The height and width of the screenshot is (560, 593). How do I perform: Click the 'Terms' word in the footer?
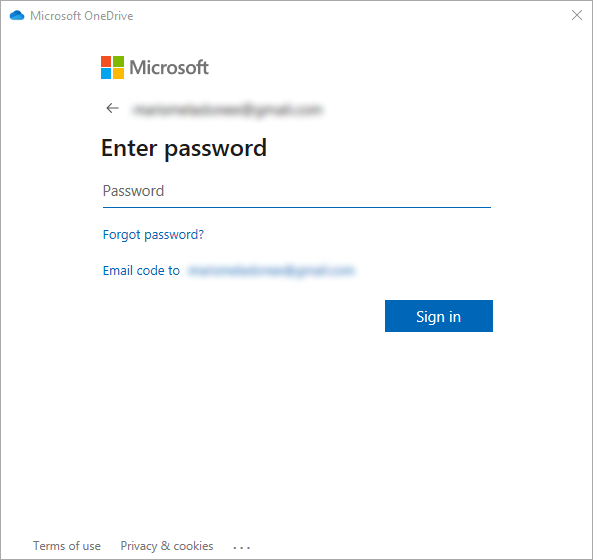tap(49, 546)
